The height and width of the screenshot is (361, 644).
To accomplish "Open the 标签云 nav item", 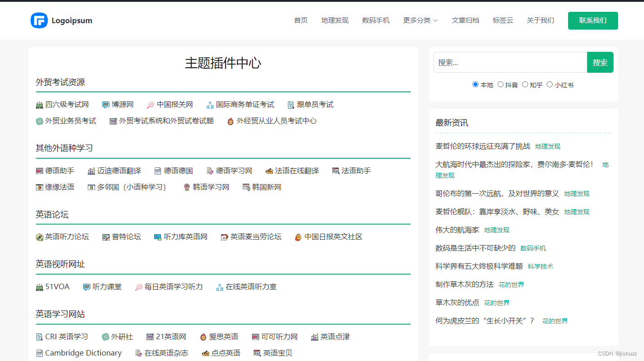I will point(503,20).
